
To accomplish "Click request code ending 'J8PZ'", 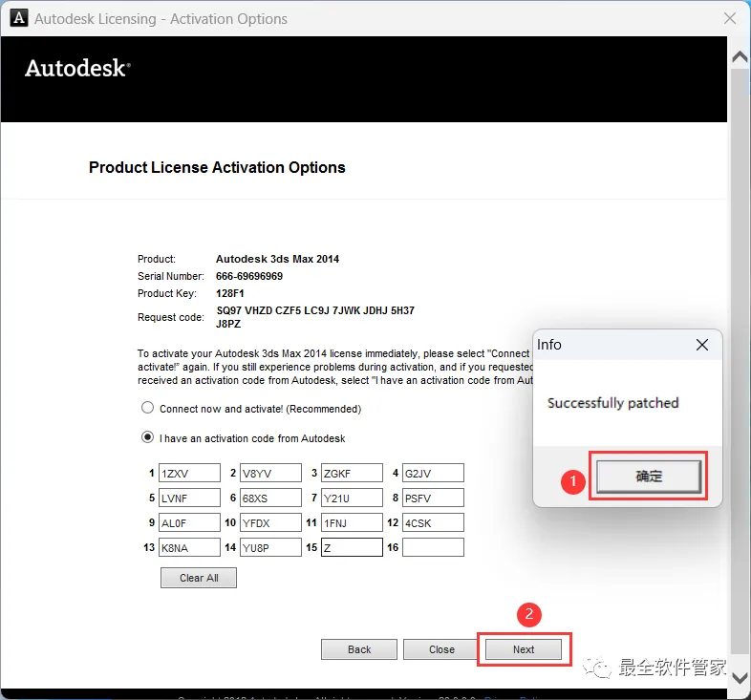I will pos(228,324).
